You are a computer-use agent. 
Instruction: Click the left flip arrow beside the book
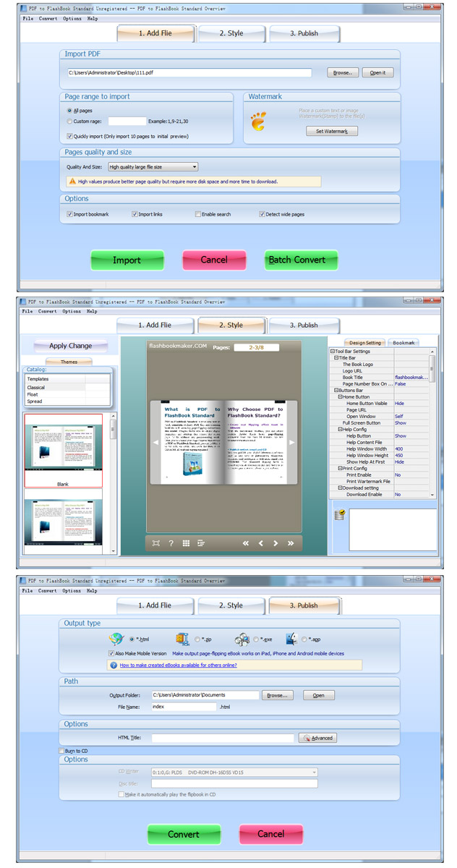tap(155, 442)
